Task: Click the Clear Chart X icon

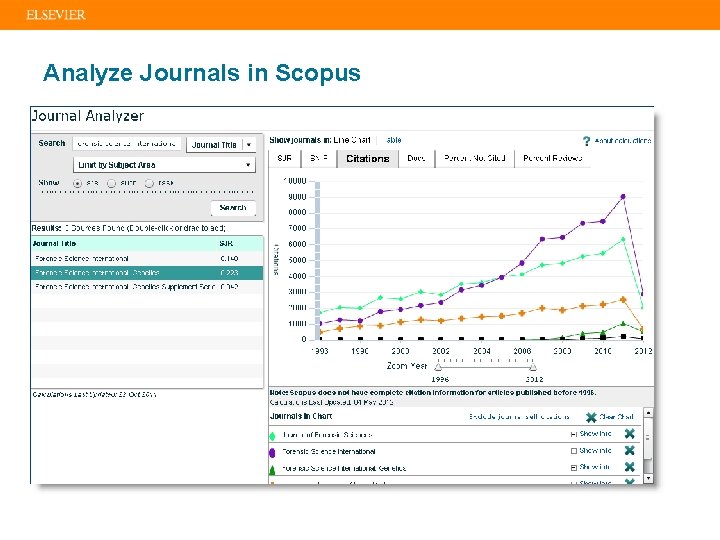Action: [x=591, y=417]
